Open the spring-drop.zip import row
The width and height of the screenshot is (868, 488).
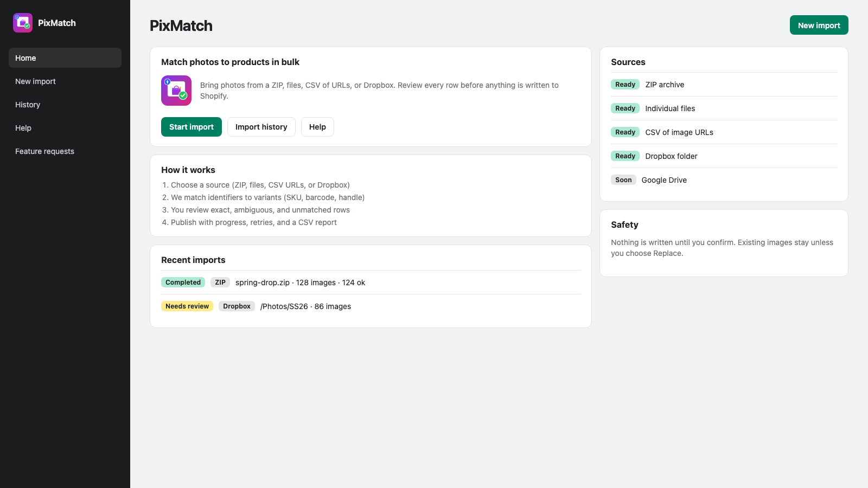371,282
